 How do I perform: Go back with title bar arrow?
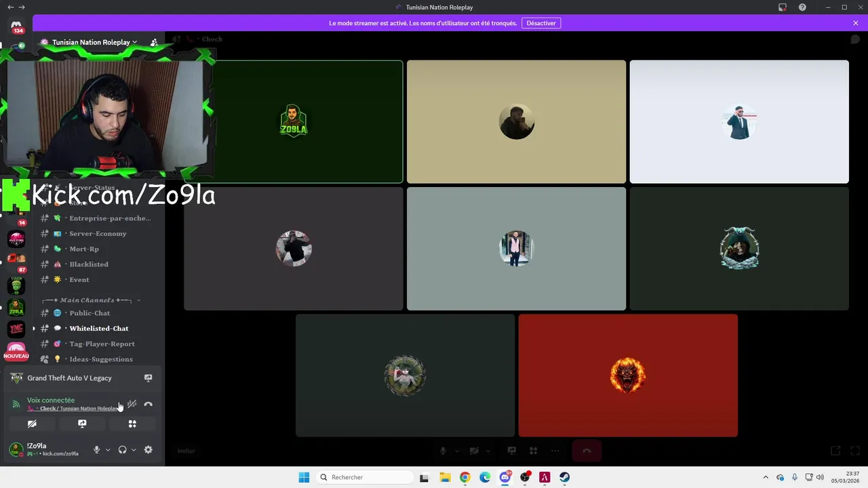pyautogui.click(x=10, y=7)
